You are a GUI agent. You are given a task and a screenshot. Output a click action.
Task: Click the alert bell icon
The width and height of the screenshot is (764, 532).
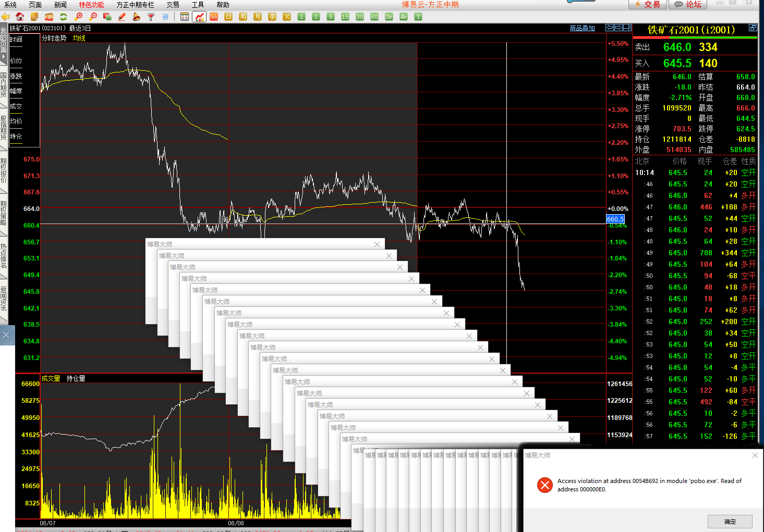[x=136, y=17]
